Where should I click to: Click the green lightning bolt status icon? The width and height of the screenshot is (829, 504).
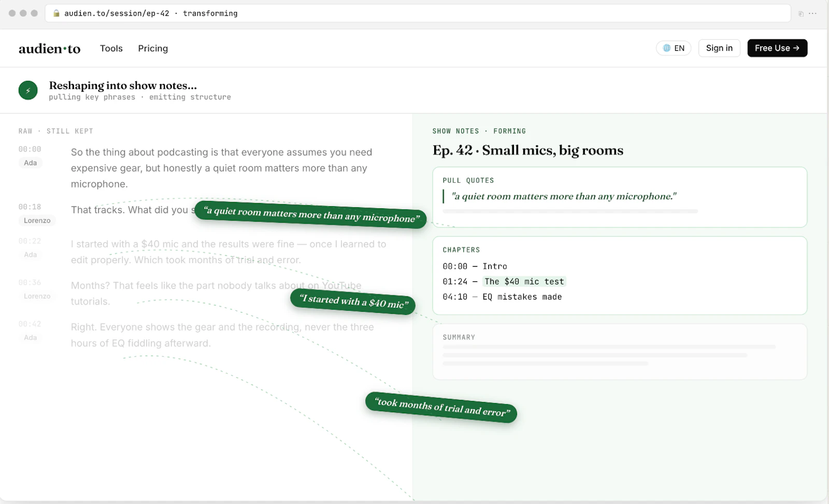[28, 90]
